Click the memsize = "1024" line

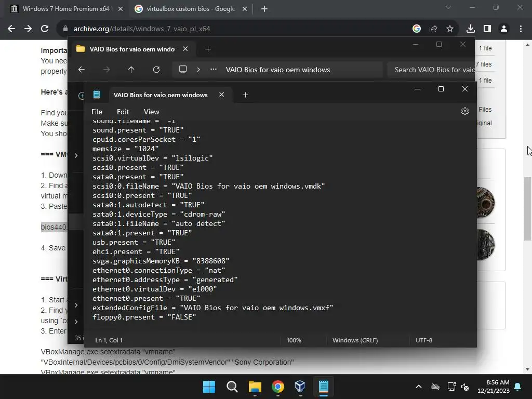(126, 149)
